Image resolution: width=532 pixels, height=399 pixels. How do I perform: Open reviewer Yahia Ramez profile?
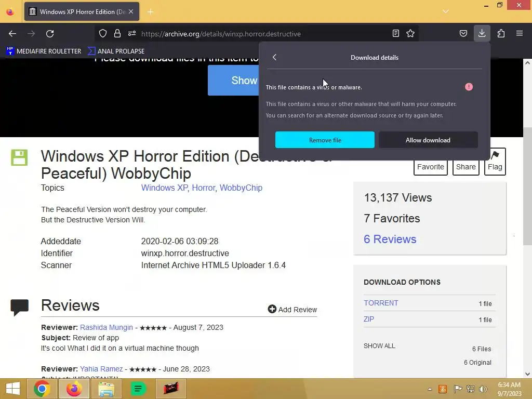click(x=101, y=369)
